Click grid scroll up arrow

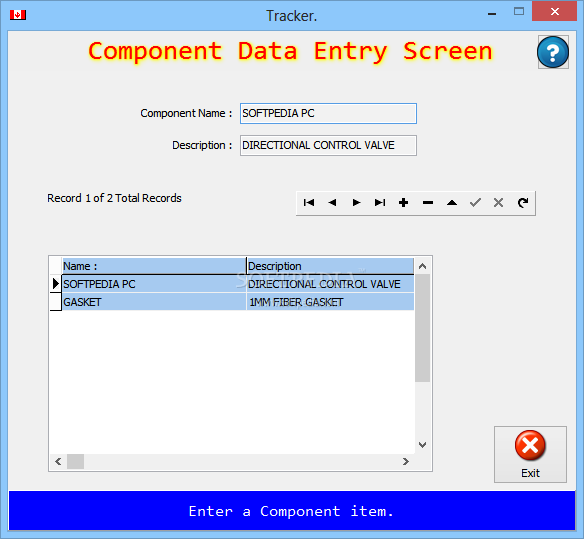pos(422,266)
